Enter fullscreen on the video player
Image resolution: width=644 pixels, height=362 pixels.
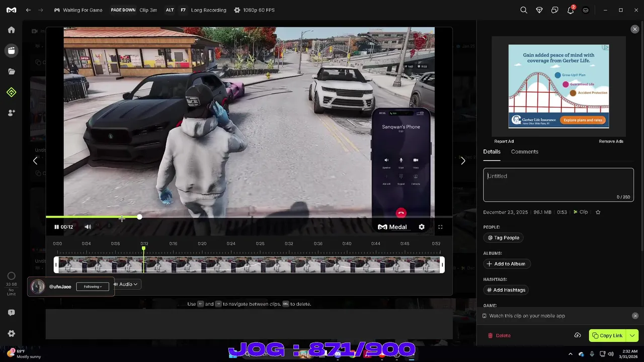tap(440, 227)
